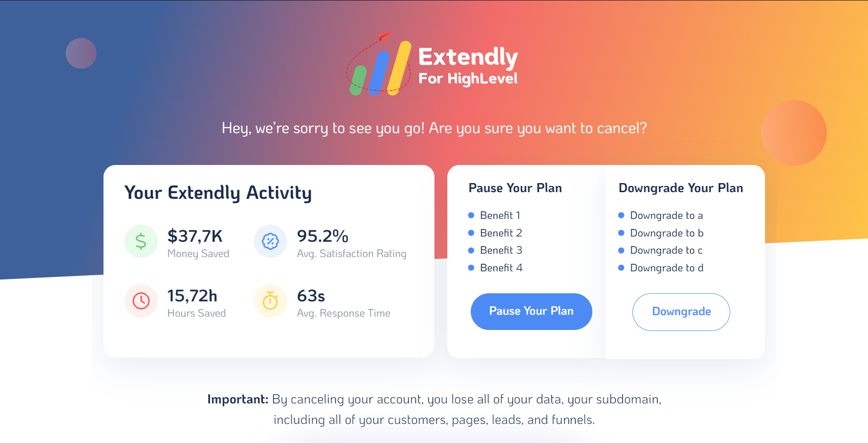
Task: Click the Extendly For HighLevel logo text
Action: click(468, 66)
